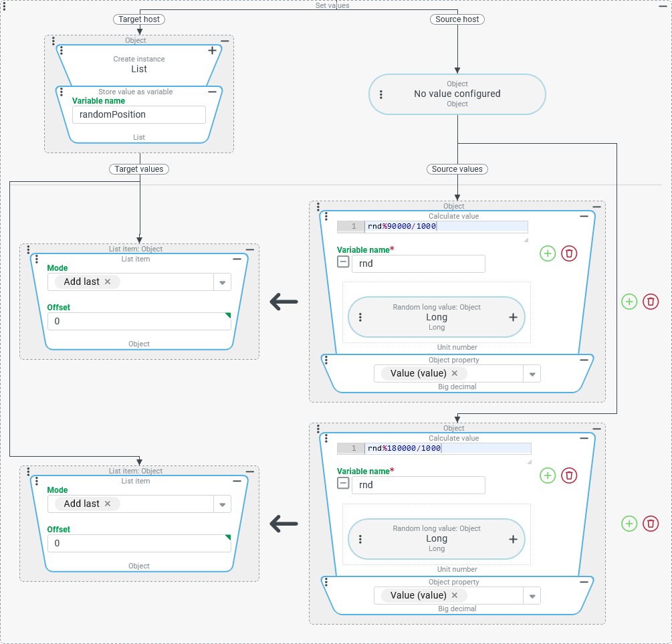Remove Value (value) from second Object property
The width and height of the screenshot is (672, 644).
tap(455, 596)
